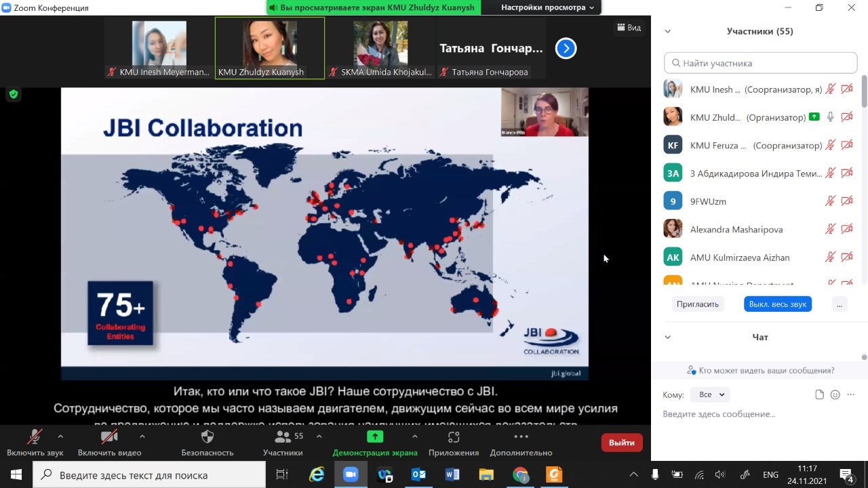Viewport: 868px width, 488px height.
Task: Click the Найти участника search field
Action: 761,63
